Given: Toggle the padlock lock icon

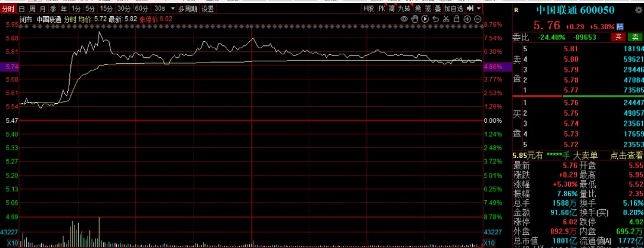Looking at the screenshot, I should (457, 19).
